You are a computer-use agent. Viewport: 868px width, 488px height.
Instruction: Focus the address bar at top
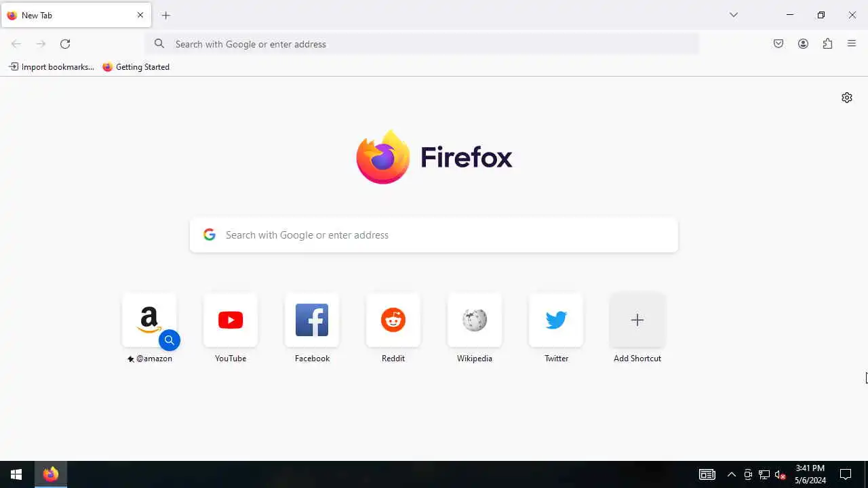[x=423, y=44]
